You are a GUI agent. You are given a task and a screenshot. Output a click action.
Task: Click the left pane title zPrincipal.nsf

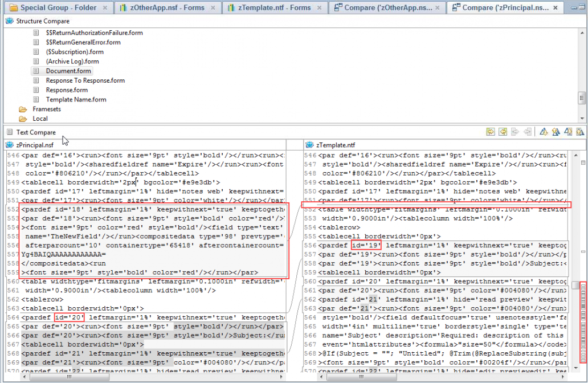[x=35, y=145]
